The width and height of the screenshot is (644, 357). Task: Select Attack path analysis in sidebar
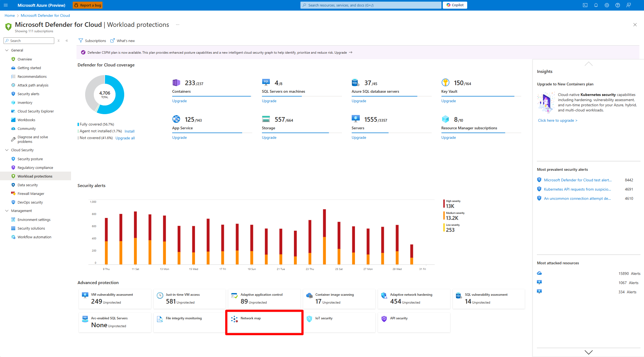pyautogui.click(x=33, y=85)
